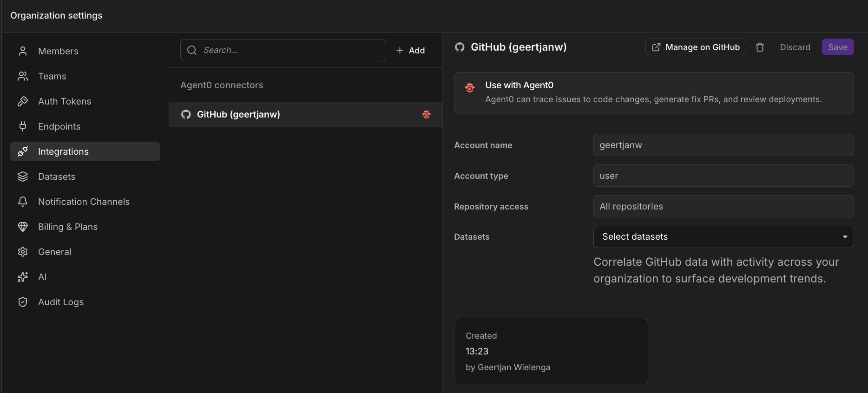This screenshot has width=868, height=393.
Task: Click Agent0 badge on GitHub connector row
Action: [x=426, y=114]
